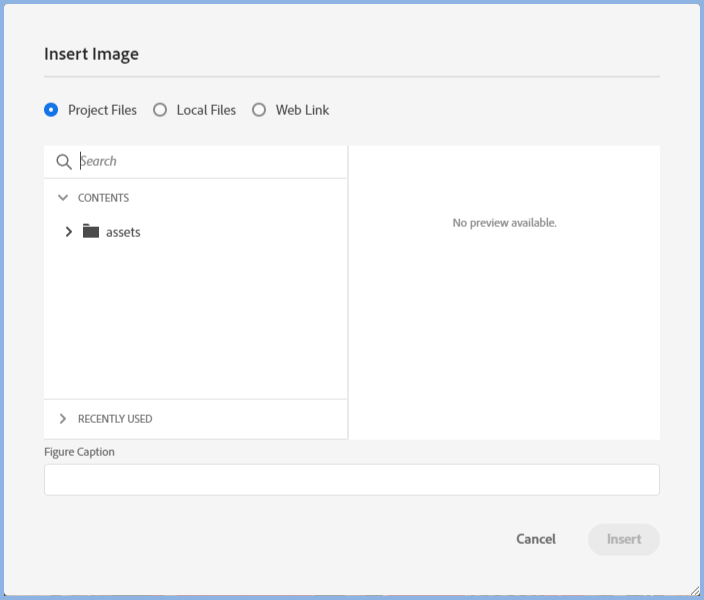The height and width of the screenshot is (600, 704).
Task: Switch to the Web Link radio option
Action: tap(259, 110)
